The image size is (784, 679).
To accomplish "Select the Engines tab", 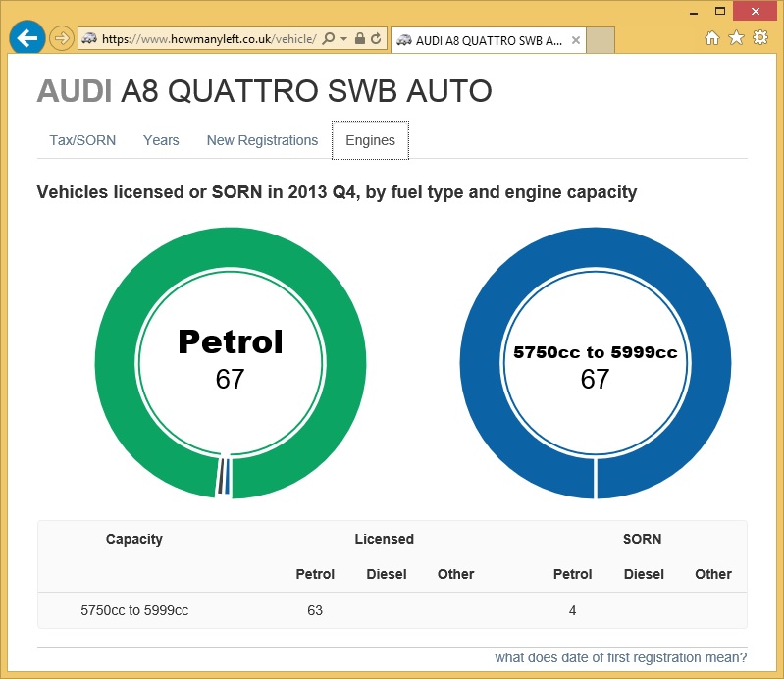I will [371, 140].
